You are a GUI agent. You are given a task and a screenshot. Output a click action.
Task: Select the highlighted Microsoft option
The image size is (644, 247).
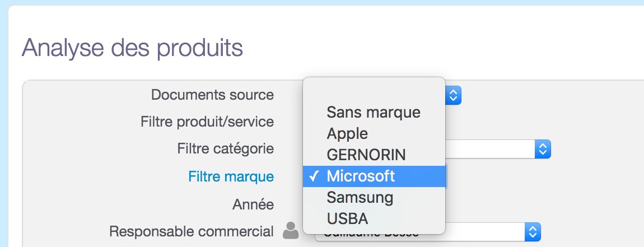374,176
